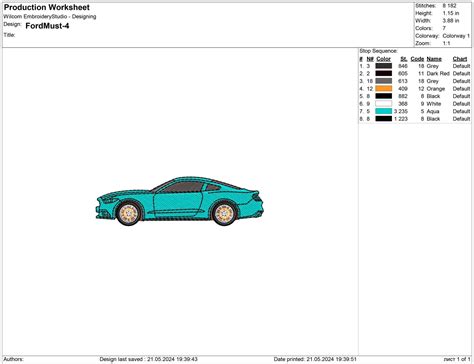The image size is (474, 364).
Task: Click 'Default' chart cell in Orange row
Action: click(x=461, y=89)
